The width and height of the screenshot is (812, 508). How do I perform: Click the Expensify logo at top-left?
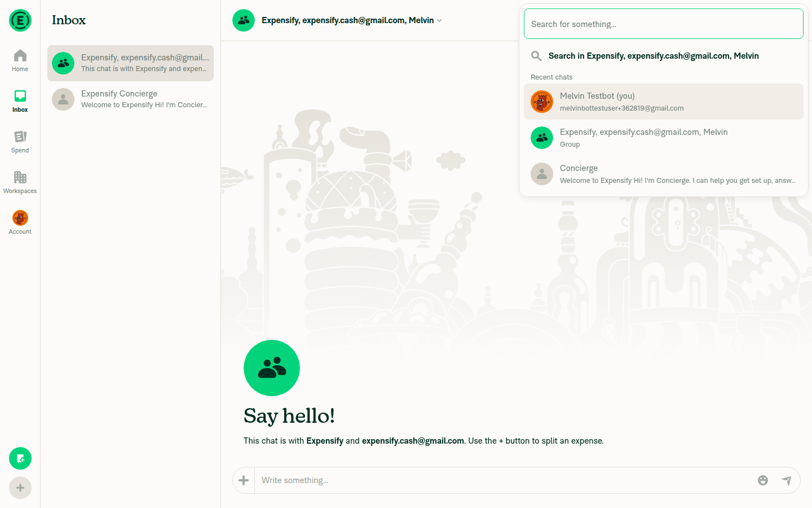point(20,20)
